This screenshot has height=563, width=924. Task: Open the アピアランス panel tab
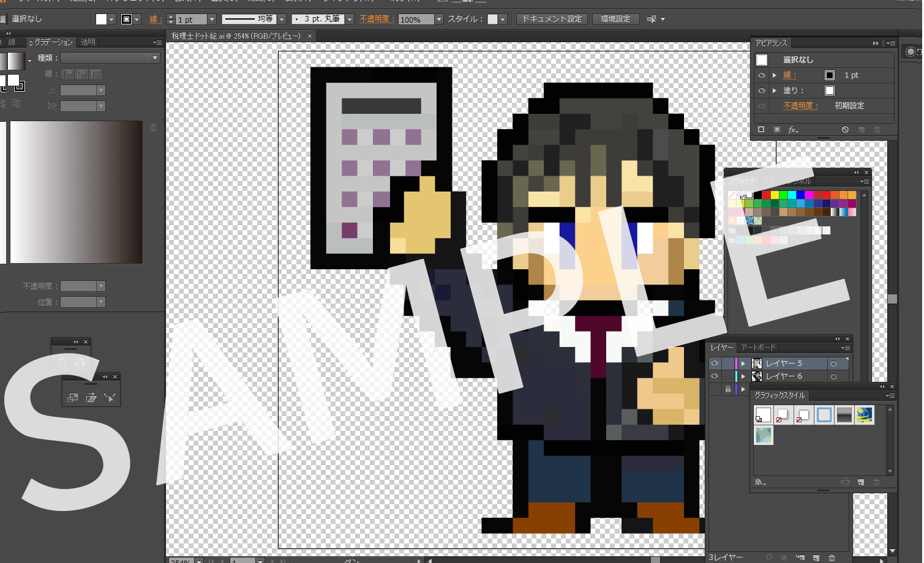(771, 43)
